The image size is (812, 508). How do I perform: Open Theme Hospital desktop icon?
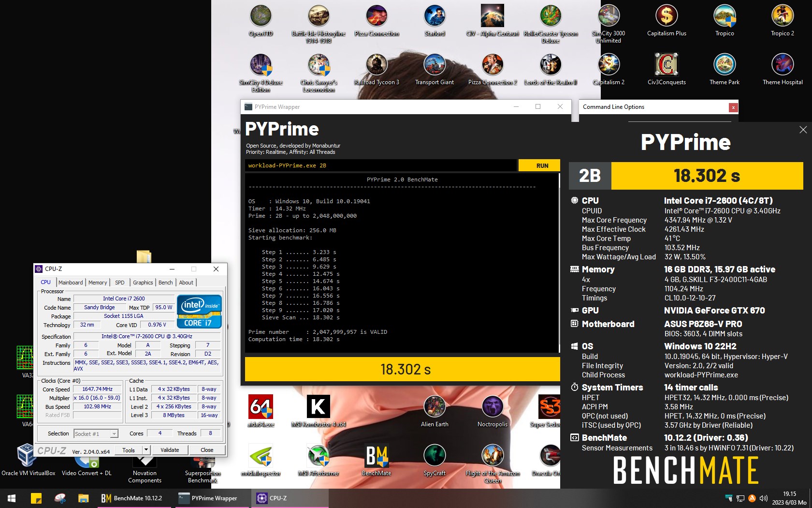(x=783, y=69)
